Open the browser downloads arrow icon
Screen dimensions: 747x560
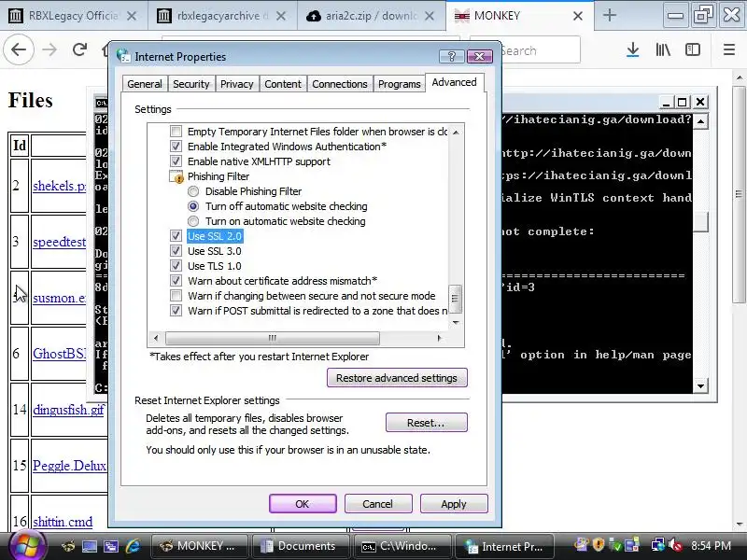pos(633,49)
